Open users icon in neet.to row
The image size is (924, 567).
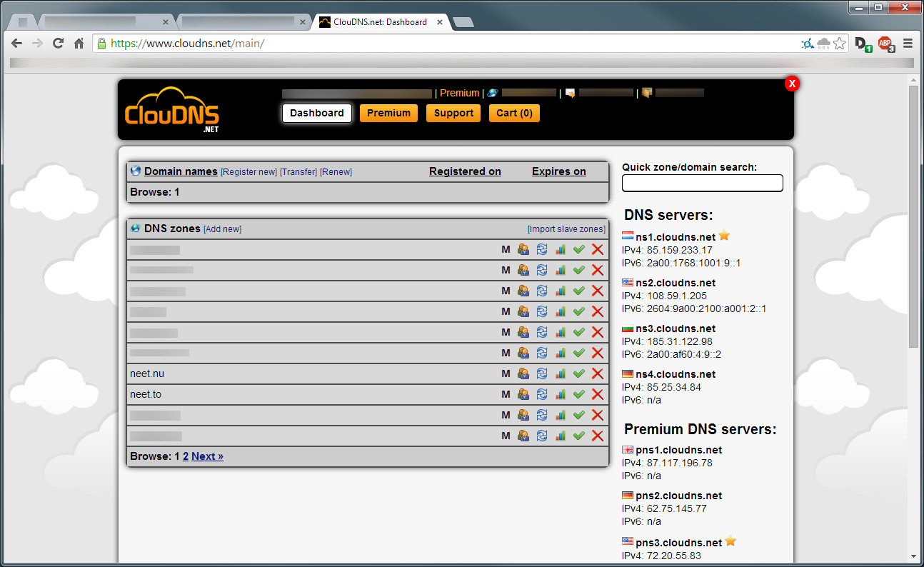pos(523,394)
